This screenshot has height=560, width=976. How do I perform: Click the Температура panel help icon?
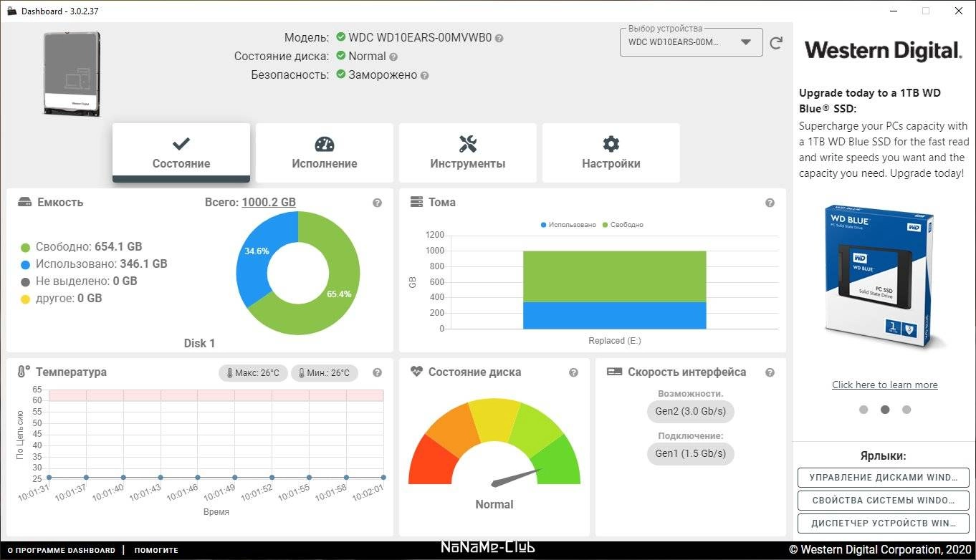(x=378, y=372)
